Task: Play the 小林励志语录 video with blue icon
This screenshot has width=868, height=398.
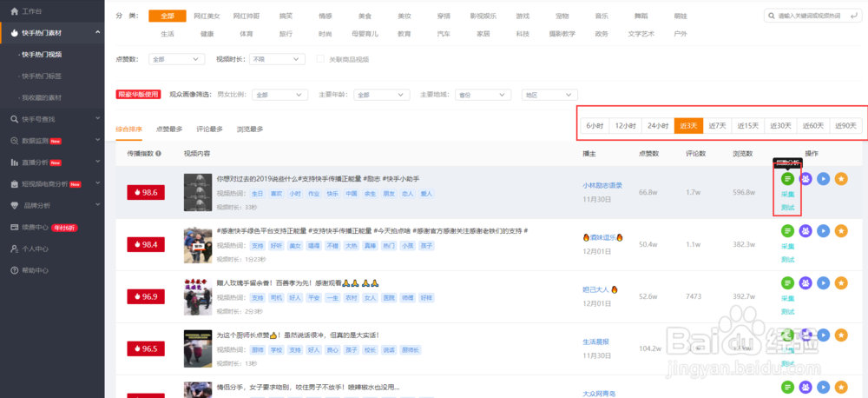Action: click(x=823, y=178)
